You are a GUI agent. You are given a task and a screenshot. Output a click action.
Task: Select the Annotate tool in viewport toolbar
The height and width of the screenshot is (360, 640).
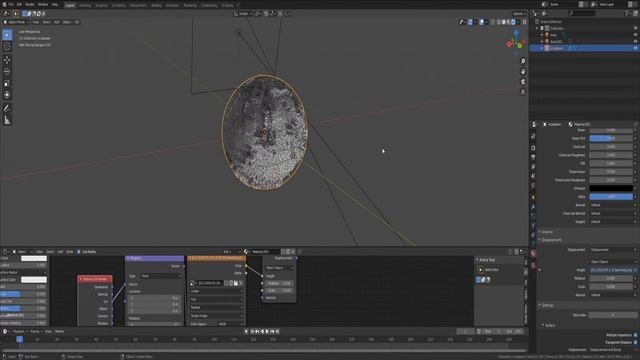[x=7, y=109]
